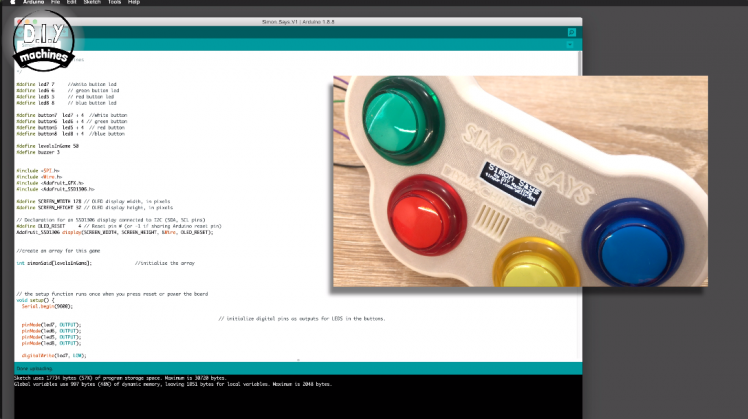Click the 'Done uploading.' status message
The width and height of the screenshot is (748, 419).
point(34,368)
